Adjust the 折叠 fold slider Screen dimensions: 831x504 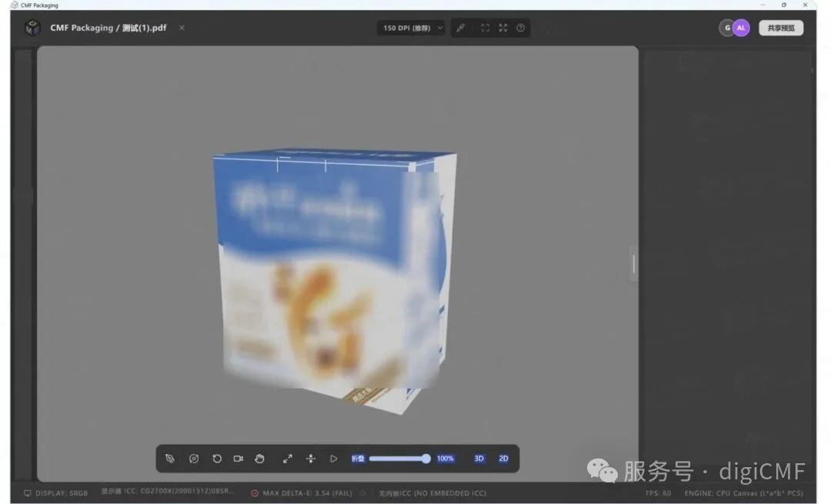399,459
